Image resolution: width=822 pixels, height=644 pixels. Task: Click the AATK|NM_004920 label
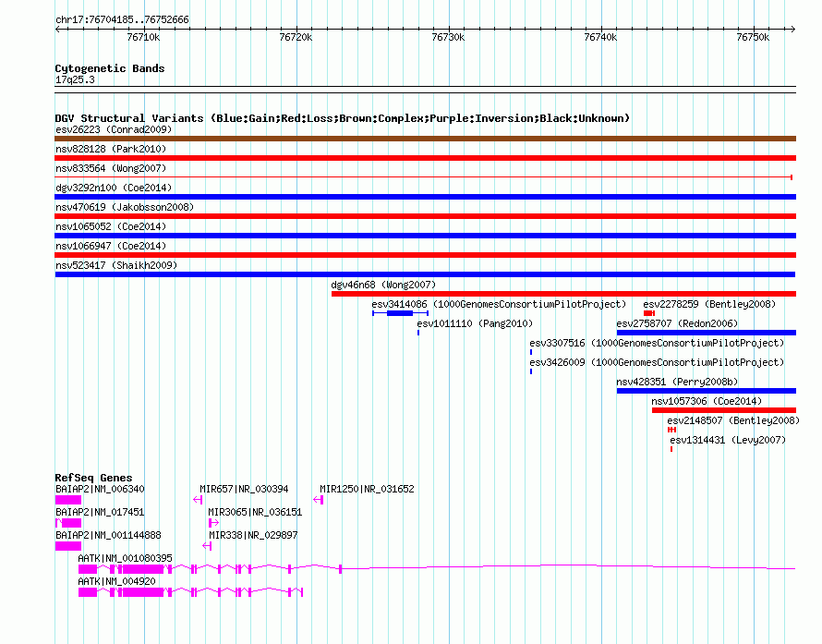(x=116, y=581)
